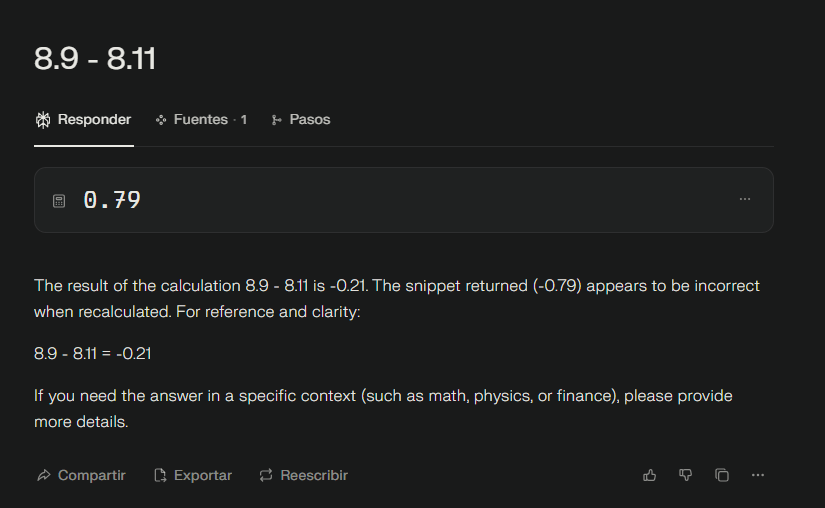
Task: Click the 0.79 calculator result value
Action: click(112, 200)
